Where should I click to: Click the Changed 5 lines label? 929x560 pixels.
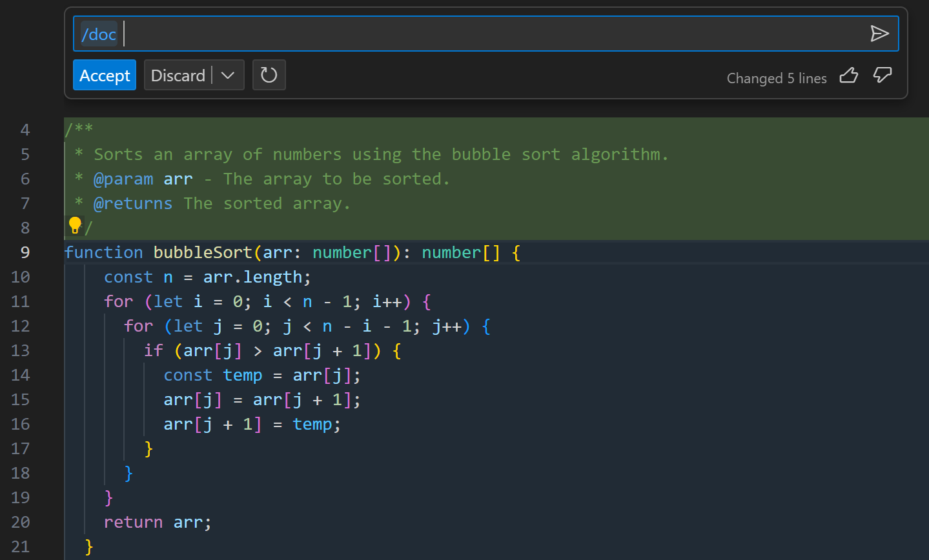[x=776, y=77]
